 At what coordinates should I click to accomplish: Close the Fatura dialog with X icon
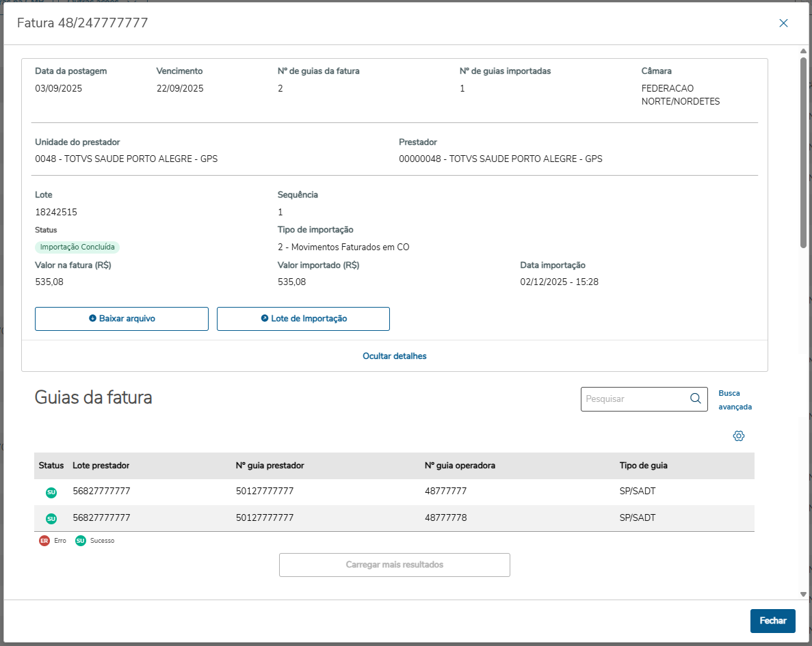[x=783, y=23]
